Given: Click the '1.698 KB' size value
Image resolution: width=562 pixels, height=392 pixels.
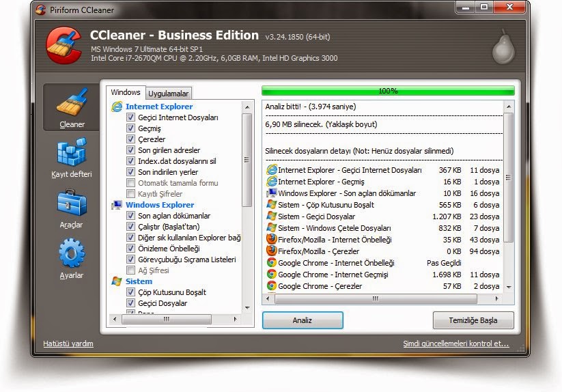Looking at the screenshot, I should [x=447, y=275].
